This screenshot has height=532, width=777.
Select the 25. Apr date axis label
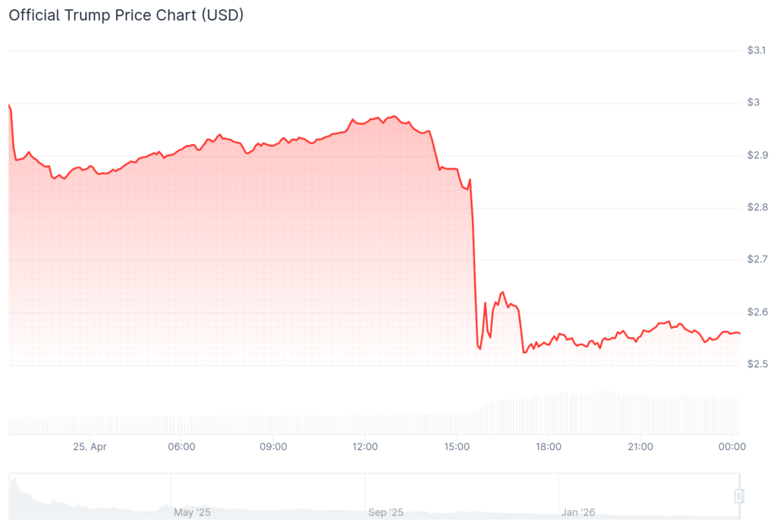click(90, 447)
